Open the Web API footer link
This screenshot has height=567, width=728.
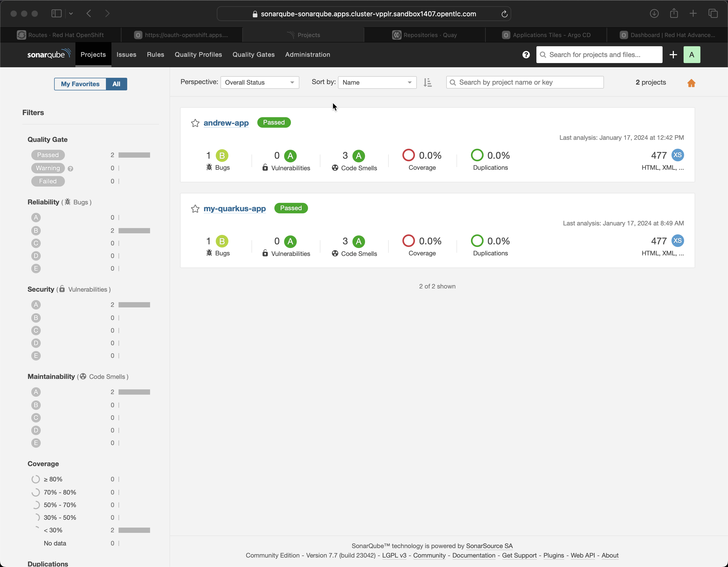(582, 555)
